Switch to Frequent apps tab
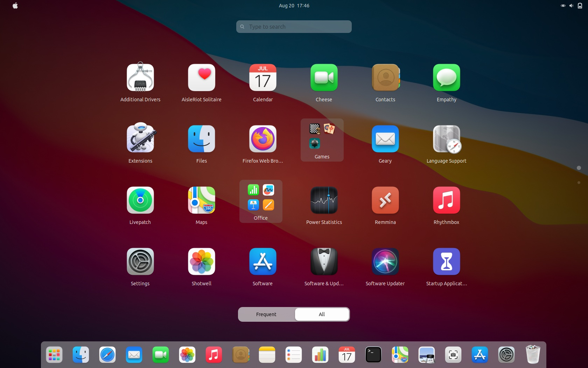This screenshot has width=588, height=368. tap(266, 314)
